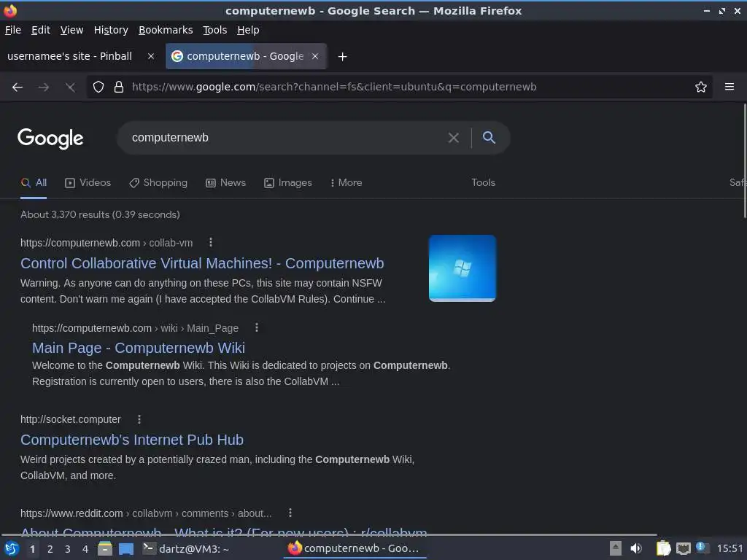
Task: Select the Shopping search filter
Action: pos(158,183)
